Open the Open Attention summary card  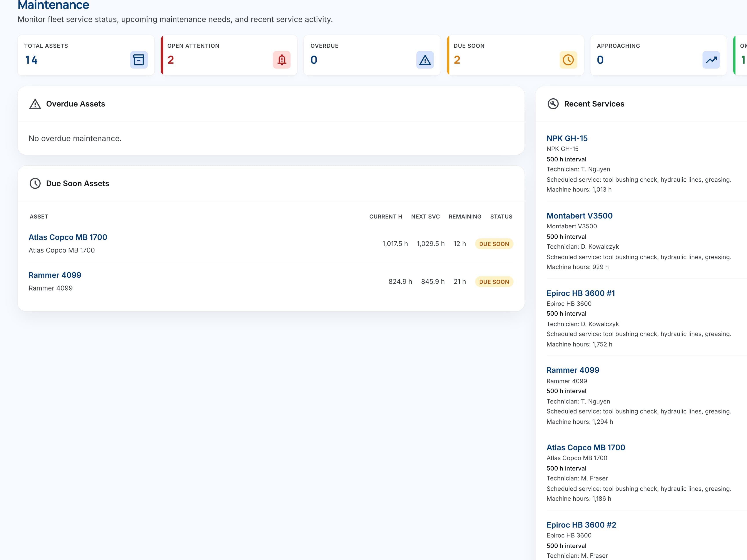(229, 55)
